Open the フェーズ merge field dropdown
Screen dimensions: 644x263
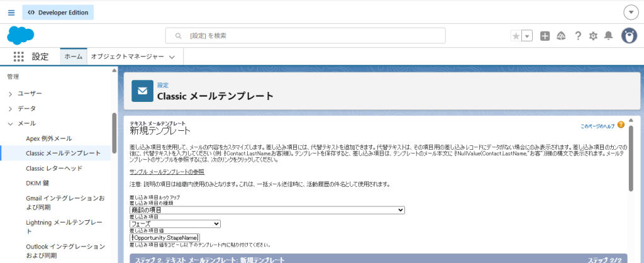[x=175, y=224]
